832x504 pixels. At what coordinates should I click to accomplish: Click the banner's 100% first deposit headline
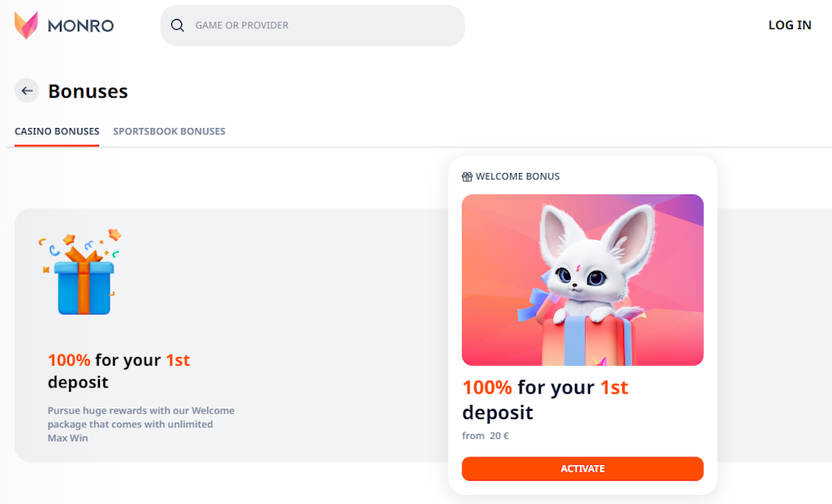[x=119, y=371]
